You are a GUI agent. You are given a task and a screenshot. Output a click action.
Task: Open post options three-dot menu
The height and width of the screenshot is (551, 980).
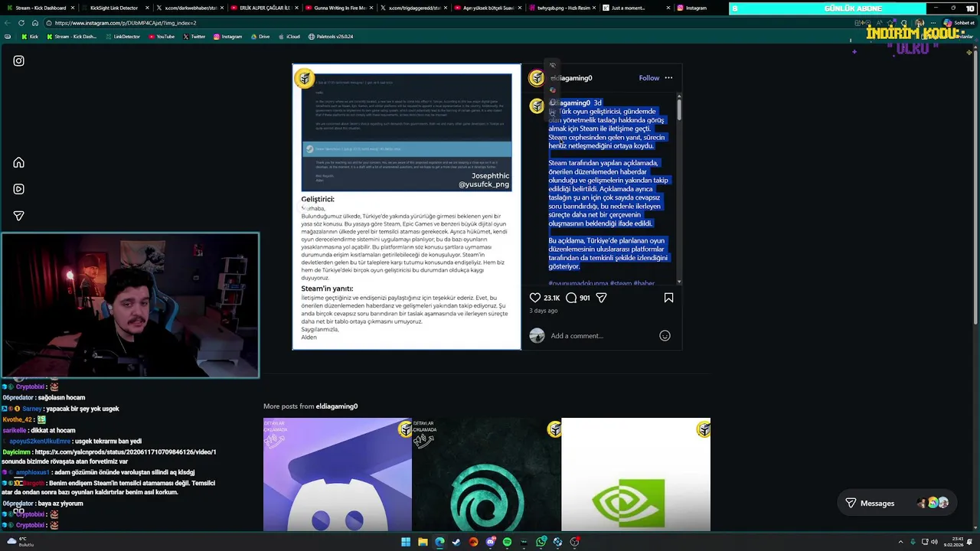coord(668,78)
